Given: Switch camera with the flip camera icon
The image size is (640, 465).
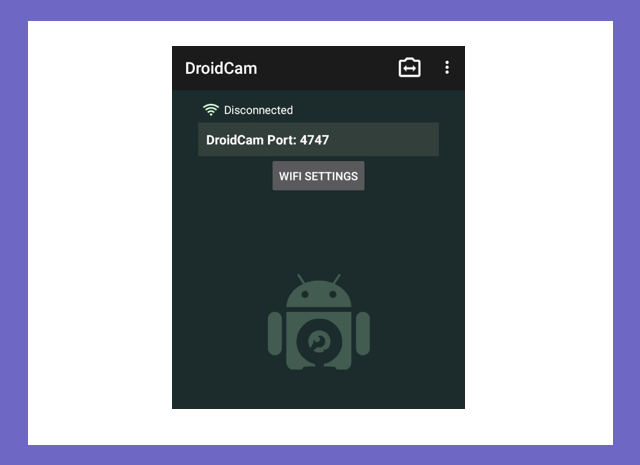Looking at the screenshot, I should [x=409, y=68].
